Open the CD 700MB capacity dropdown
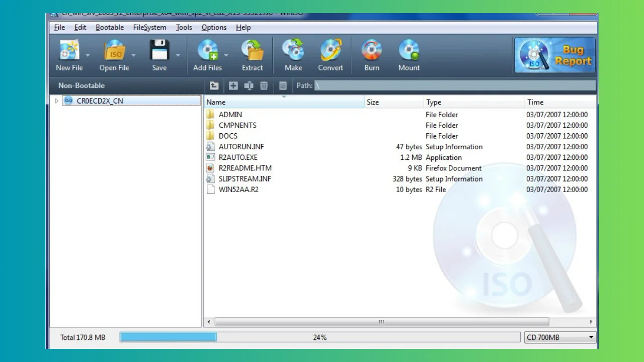The image size is (644, 362). (560, 337)
